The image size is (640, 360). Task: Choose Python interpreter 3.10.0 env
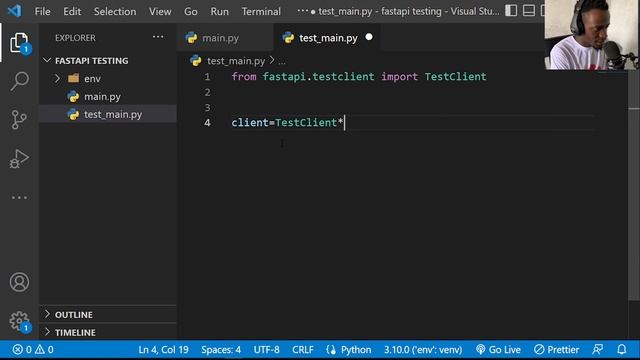tap(423, 350)
